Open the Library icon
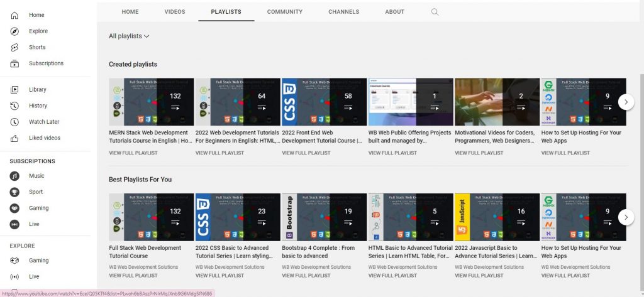The image size is (644, 297). [x=14, y=90]
